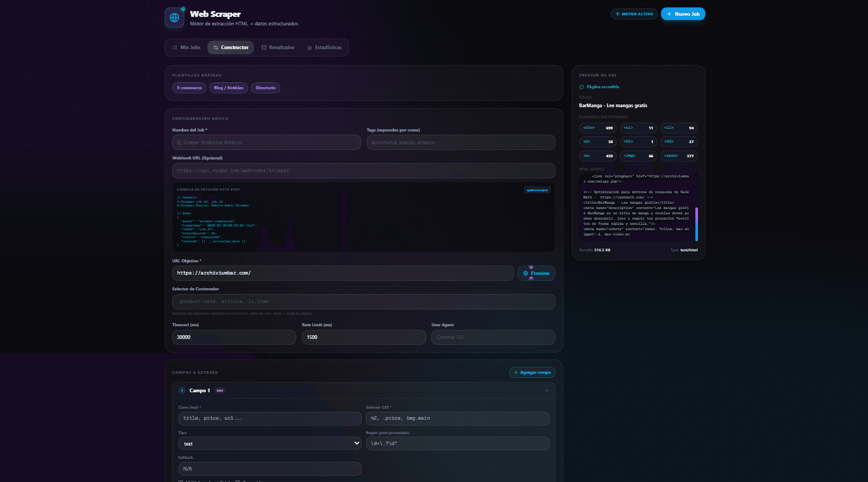This screenshot has height=482, width=868.
Task: Click the Web Scraper globe logo
Action: 174,17
